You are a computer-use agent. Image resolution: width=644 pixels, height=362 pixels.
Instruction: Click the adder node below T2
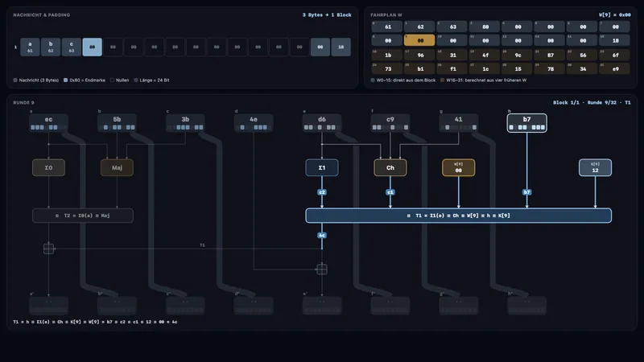pyautogui.click(x=48, y=249)
